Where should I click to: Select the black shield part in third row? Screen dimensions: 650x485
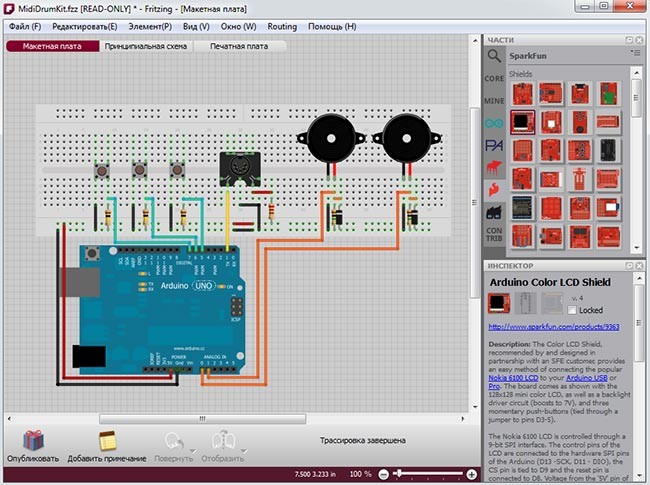[x=608, y=150]
